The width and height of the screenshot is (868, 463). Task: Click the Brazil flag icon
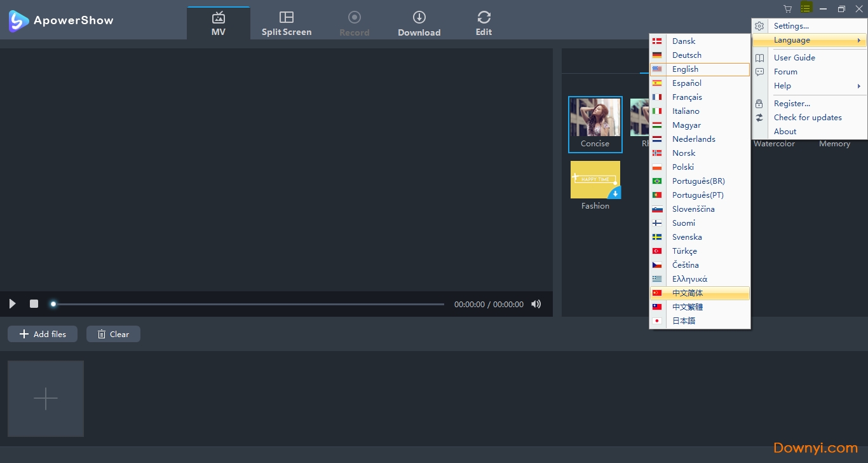pyautogui.click(x=657, y=181)
